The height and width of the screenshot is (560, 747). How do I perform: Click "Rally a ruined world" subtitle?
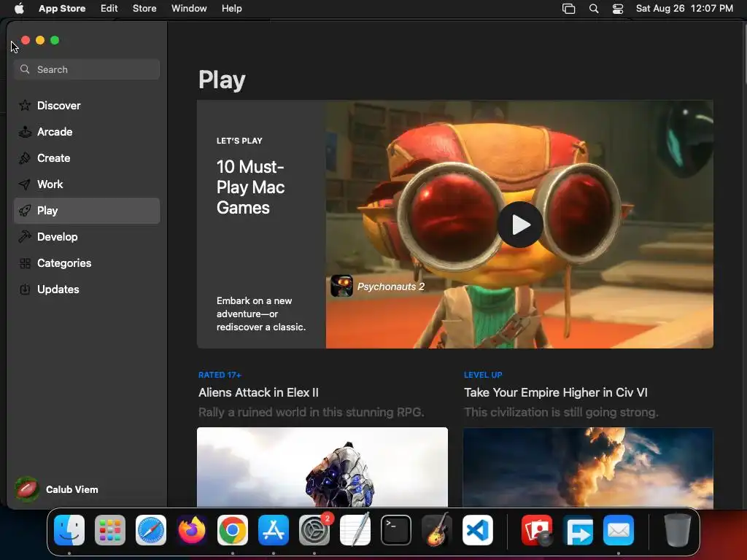coord(311,412)
